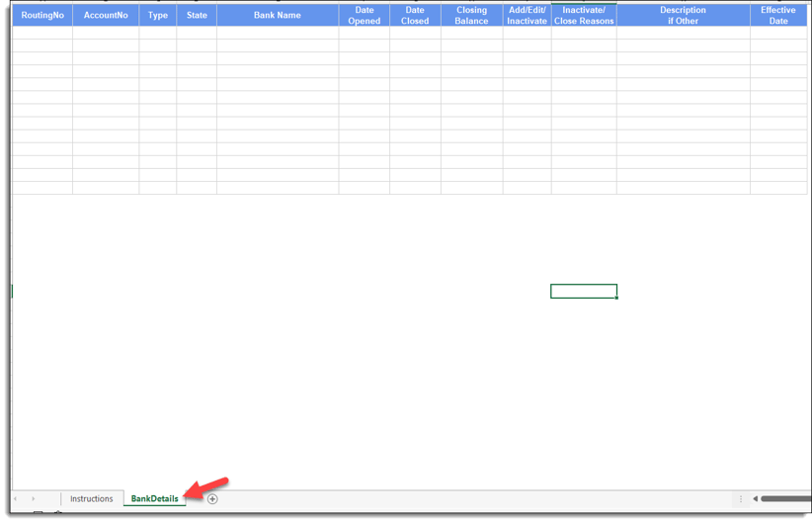Viewport: 812px width, 523px height.
Task: Select the Closing Balance header cell
Action: [471, 16]
